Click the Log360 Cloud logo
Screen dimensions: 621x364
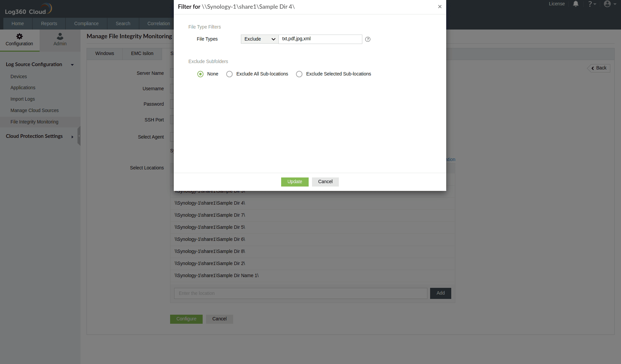point(28,8)
